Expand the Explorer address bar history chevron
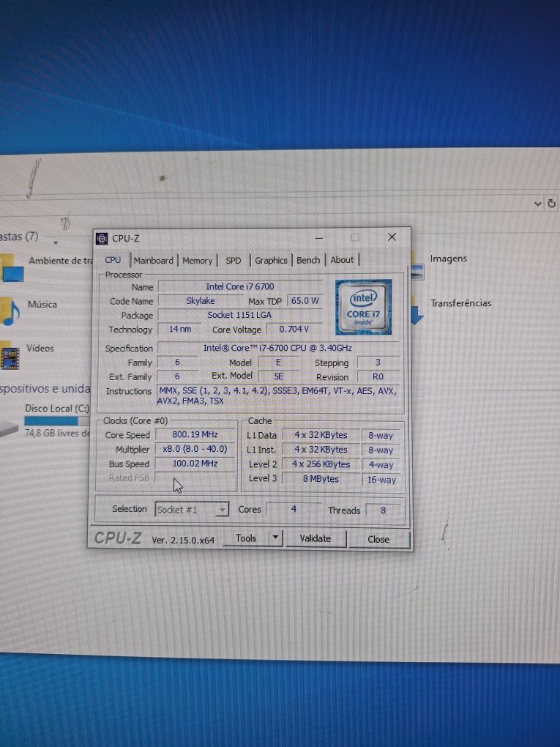Screen dimensions: 560x747 point(537,204)
